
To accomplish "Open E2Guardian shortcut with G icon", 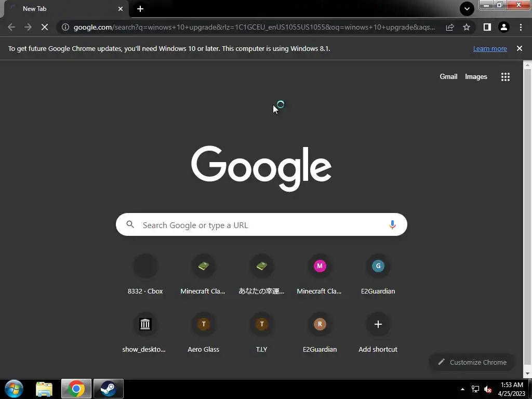I will (x=378, y=275).
